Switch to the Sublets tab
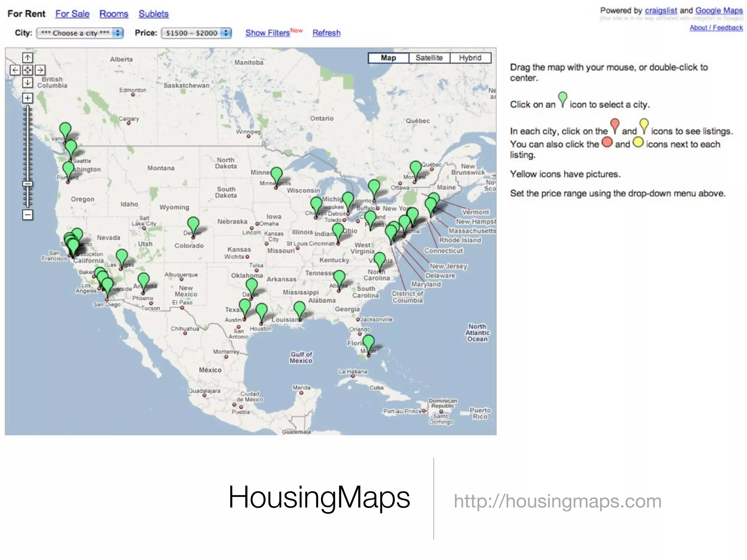 pos(153,14)
